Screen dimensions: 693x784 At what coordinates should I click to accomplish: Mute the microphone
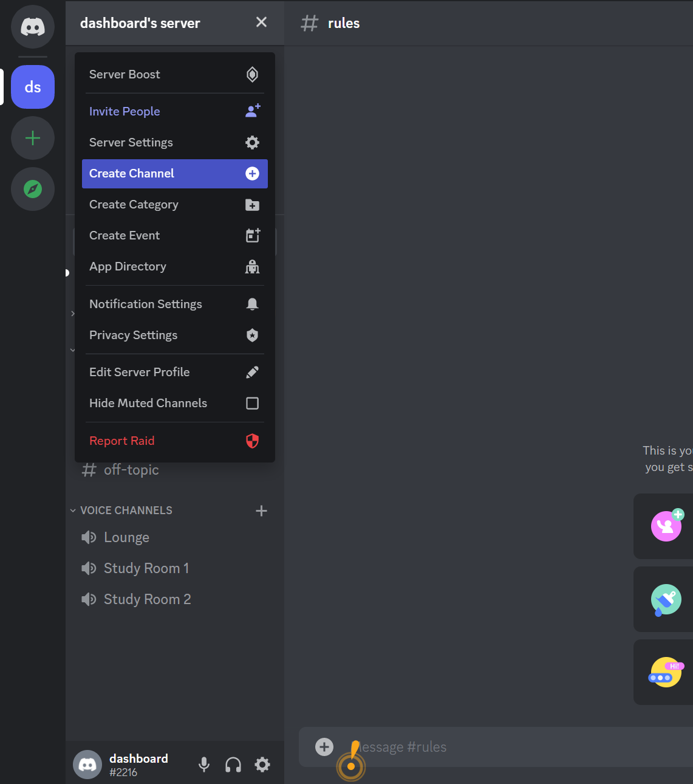[204, 765]
